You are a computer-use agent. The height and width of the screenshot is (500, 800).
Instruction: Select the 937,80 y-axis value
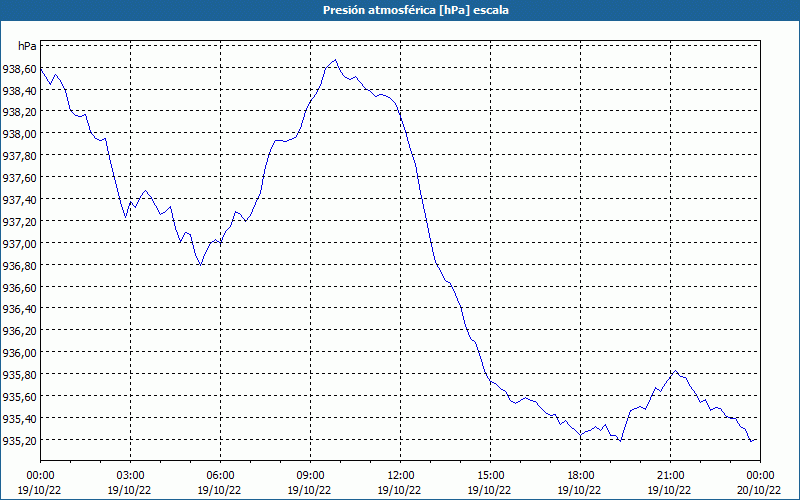point(19,156)
